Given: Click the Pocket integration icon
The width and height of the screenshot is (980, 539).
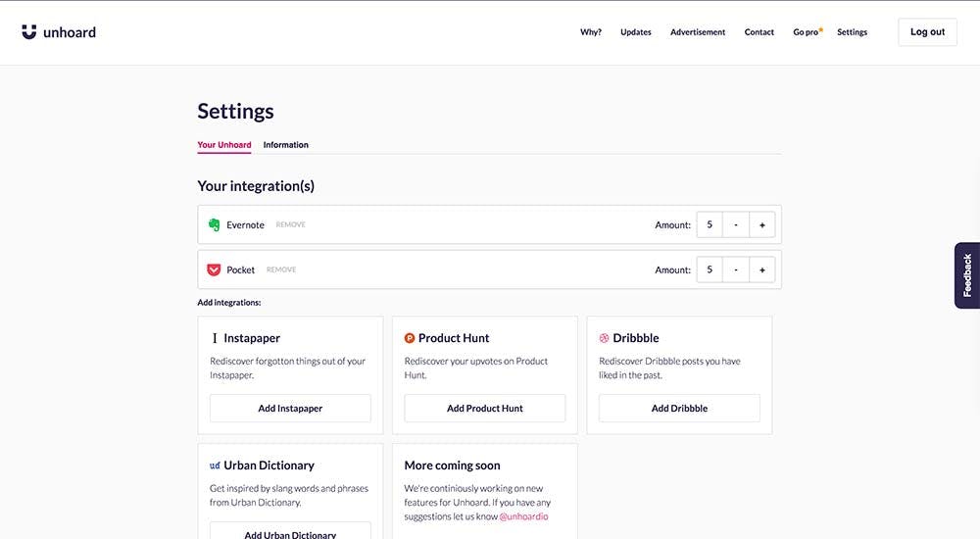Looking at the screenshot, I should click(x=214, y=269).
